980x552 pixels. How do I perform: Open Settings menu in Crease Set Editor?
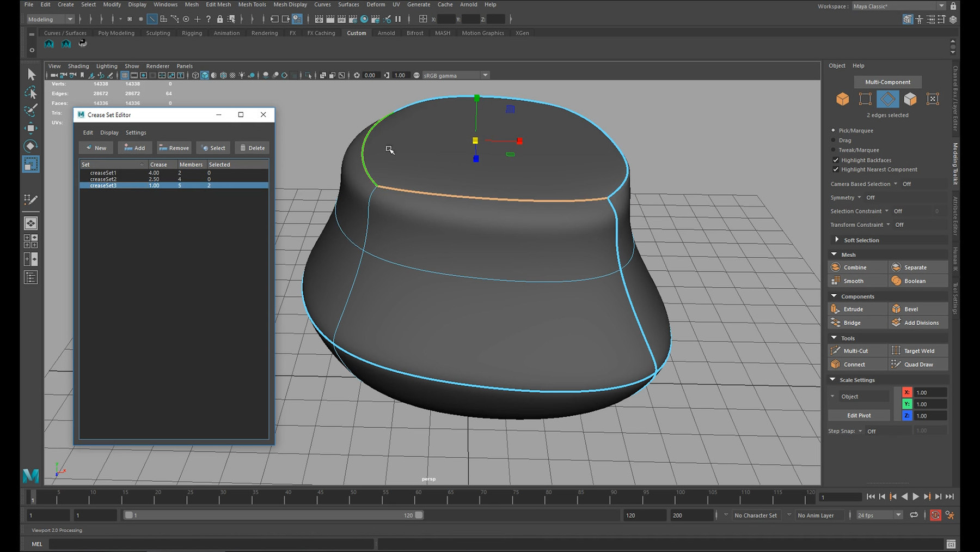tap(136, 132)
